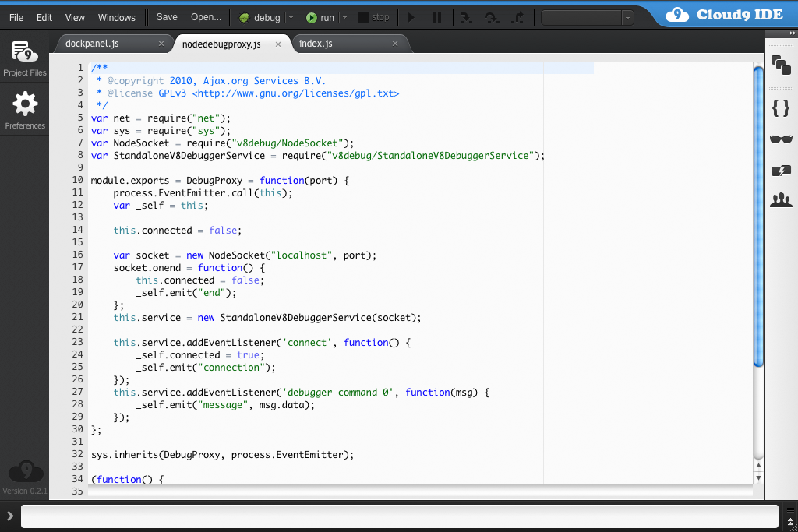
Task: Click the sunglasses icon in right dock
Action: click(780, 139)
